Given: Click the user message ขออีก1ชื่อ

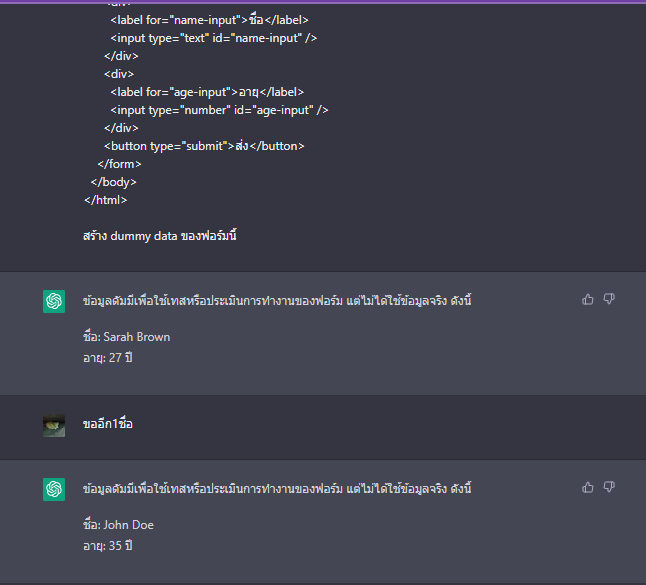Looking at the screenshot, I should pyautogui.click(x=108, y=424).
